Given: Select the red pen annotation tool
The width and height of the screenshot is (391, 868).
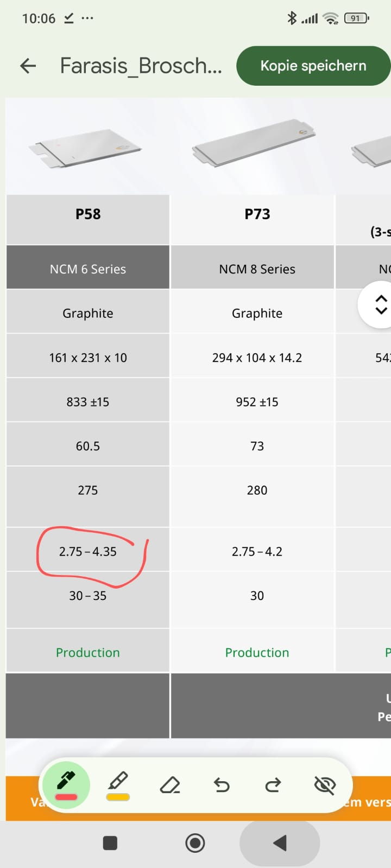Looking at the screenshot, I should [x=66, y=784].
